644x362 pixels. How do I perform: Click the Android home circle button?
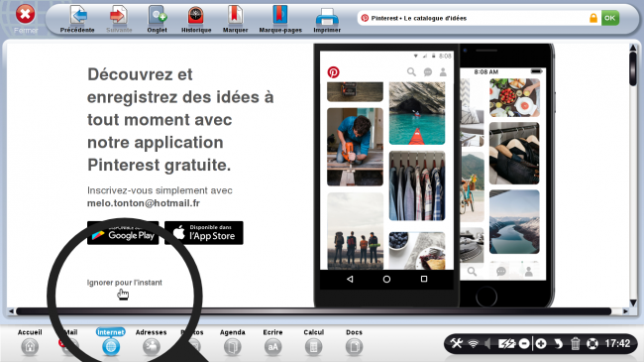[x=386, y=279]
